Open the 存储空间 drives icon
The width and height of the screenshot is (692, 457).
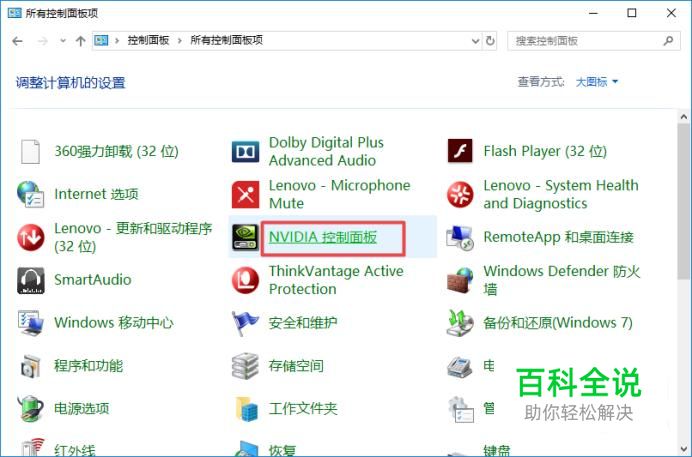point(245,366)
